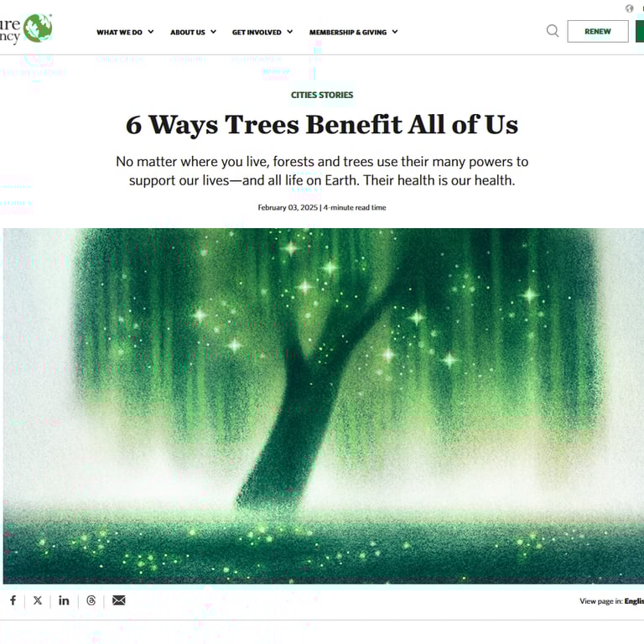Expand the Get Involved chevron
The height and width of the screenshot is (644, 644).
290,32
